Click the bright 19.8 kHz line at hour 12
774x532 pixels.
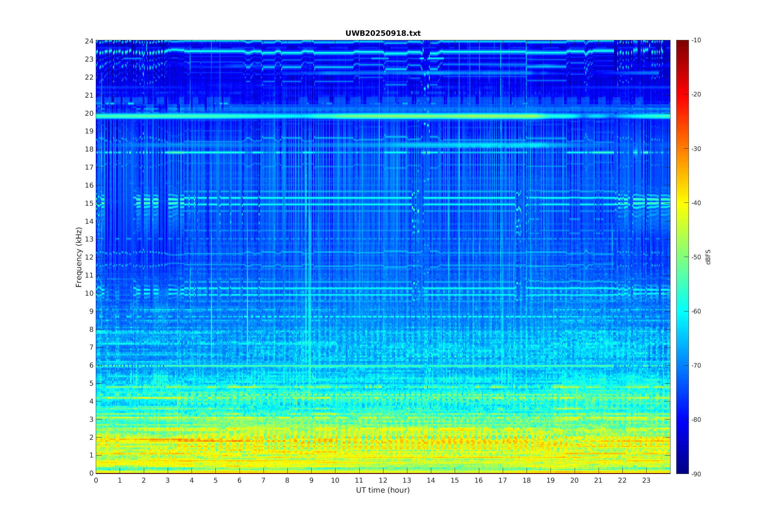[383, 116]
